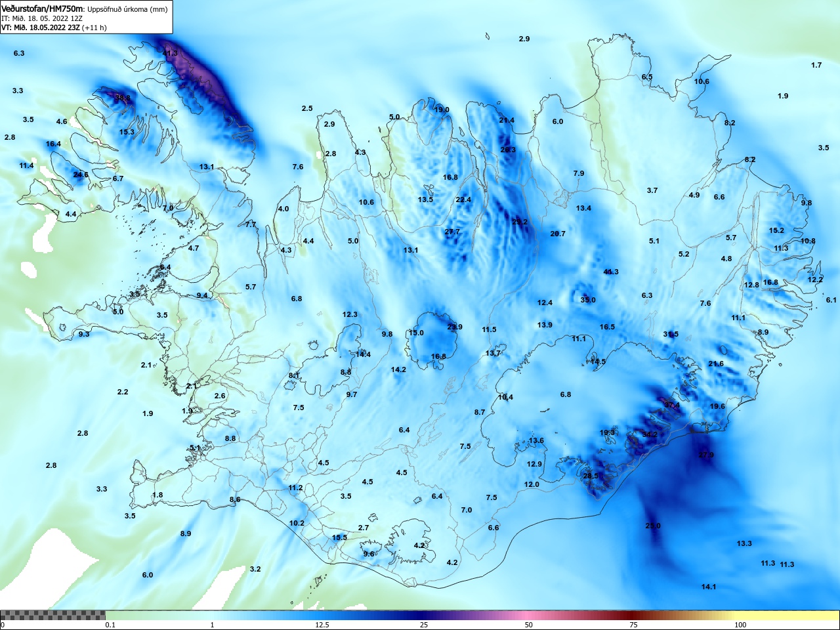Click the 7.9 precipitation value

(578, 173)
